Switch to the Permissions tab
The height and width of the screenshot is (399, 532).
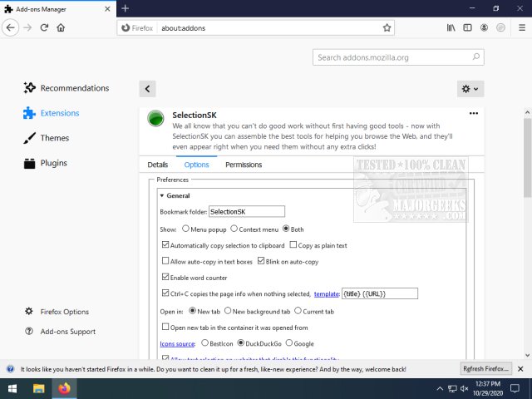point(244,165)
